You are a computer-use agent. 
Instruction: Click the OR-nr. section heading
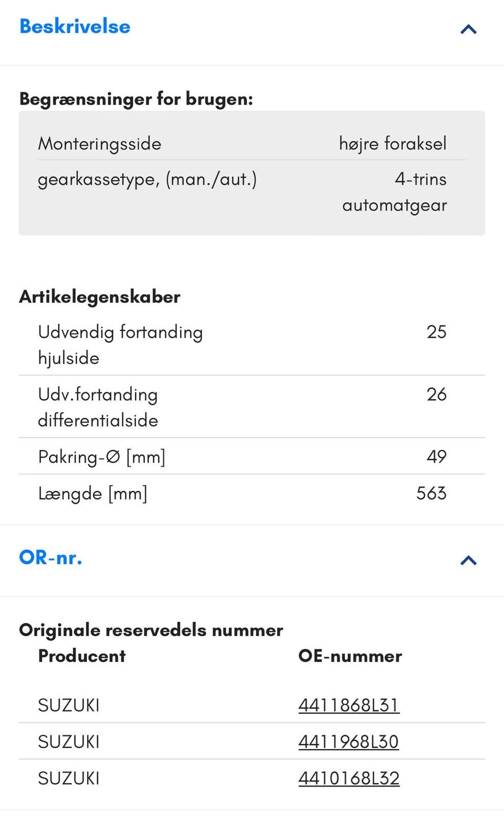tap(50, 557)
